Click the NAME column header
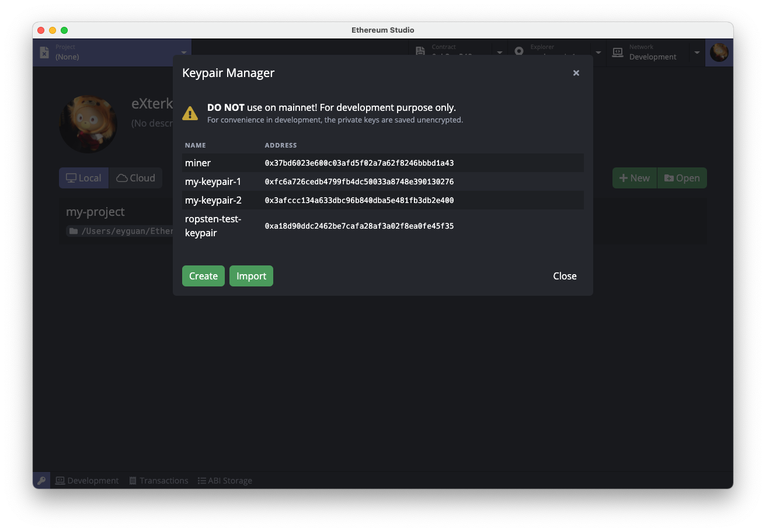The height and width of the screenshot is (532, 766). [196, 145]
